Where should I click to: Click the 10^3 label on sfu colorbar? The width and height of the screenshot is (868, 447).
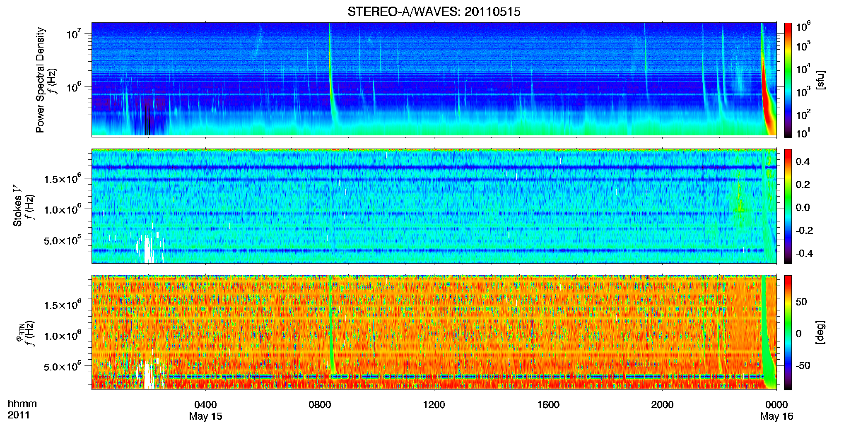[803, 92]
